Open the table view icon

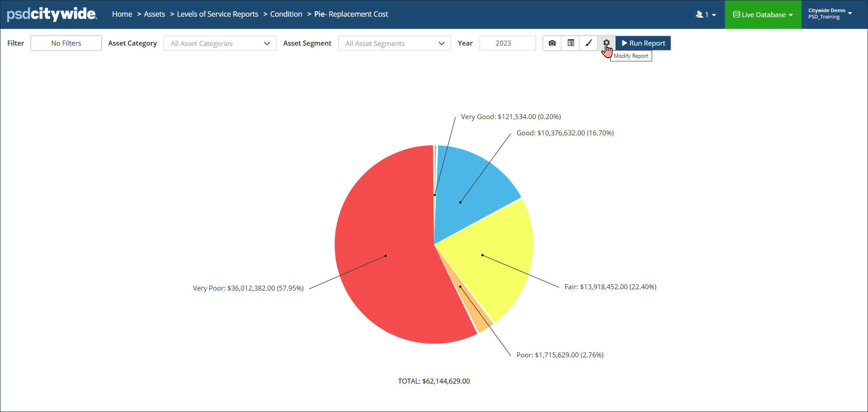pyautogui.click(x=570, y=43)
